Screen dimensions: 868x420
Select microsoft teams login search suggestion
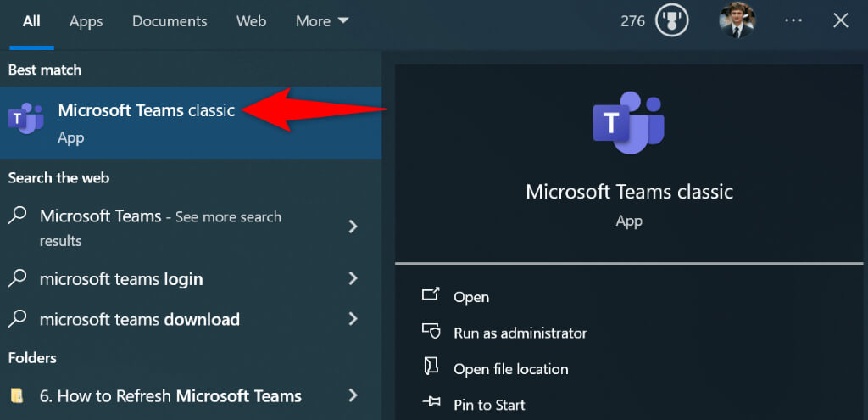(x=121, y=279)
